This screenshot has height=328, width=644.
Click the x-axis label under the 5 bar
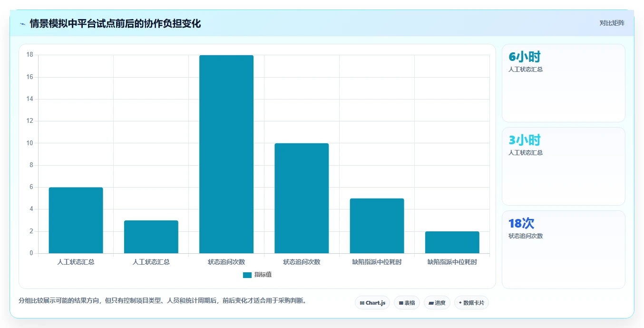tap(377, 262)
